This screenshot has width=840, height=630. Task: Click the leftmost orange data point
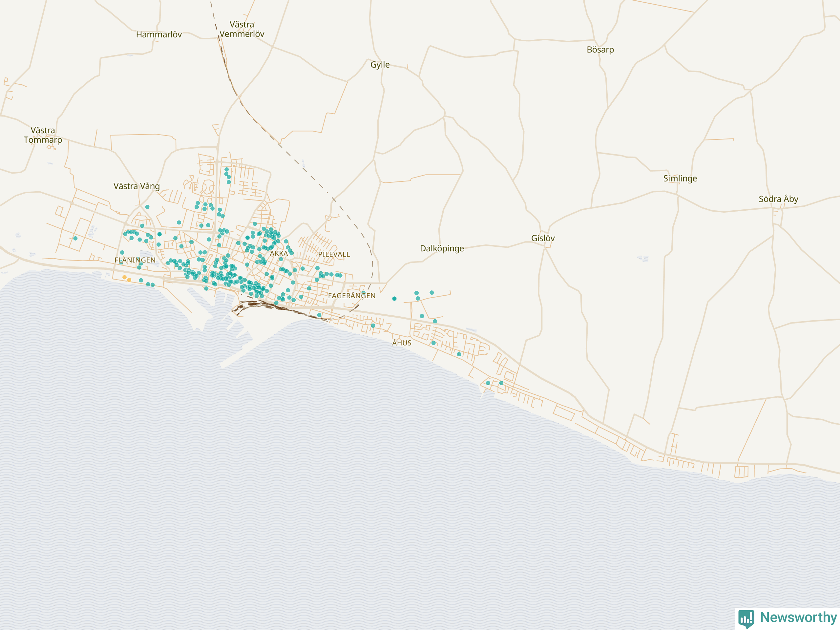pyautogui.click(x=125, y=277)
